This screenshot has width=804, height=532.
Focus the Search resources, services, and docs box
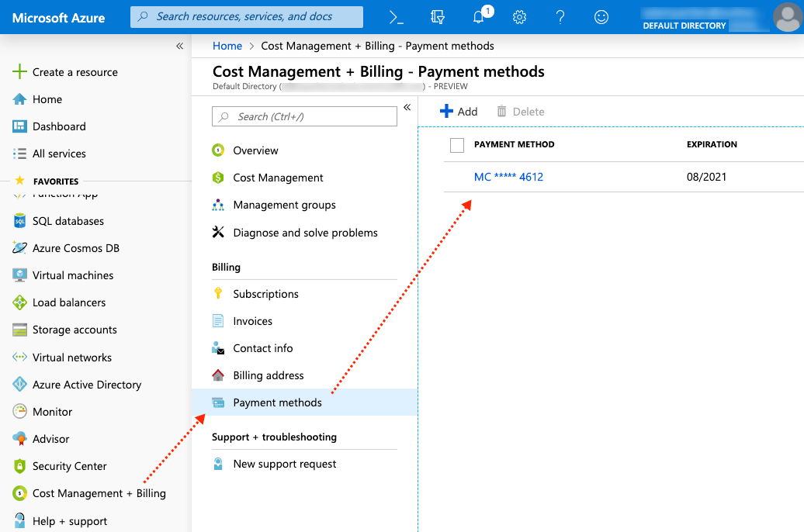tap(247, 17)
